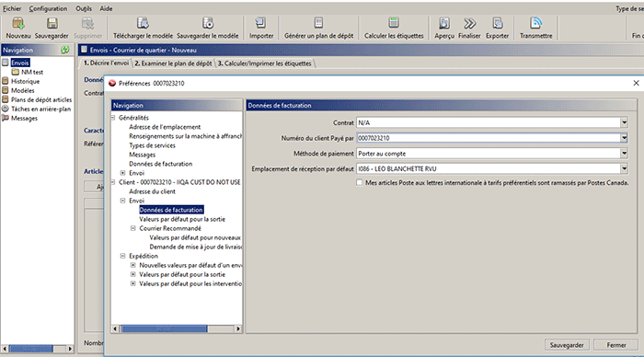
Task: Open the Fichier menu
Action: 12,8
